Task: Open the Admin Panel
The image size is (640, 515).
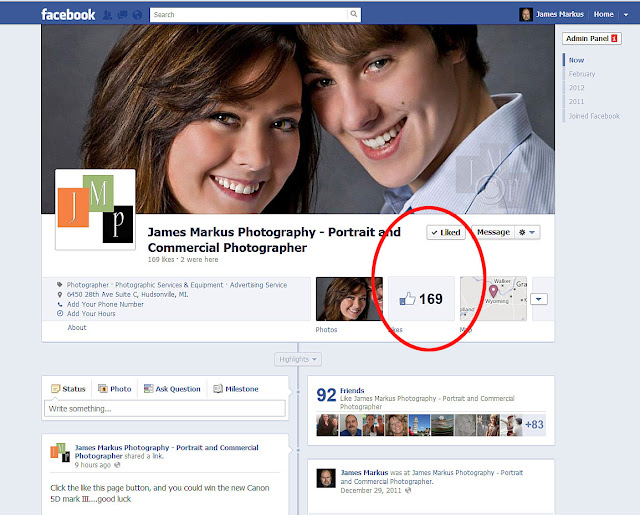Action: [x=591, y=38]
